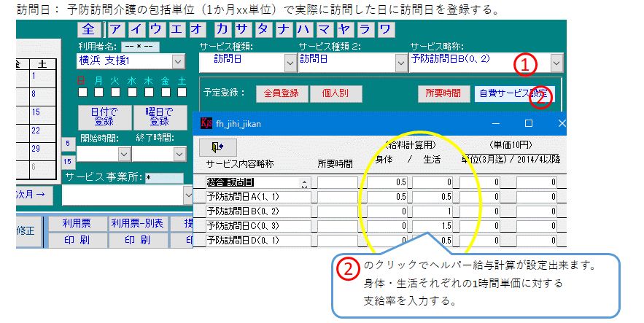Viewport: 644px width, 323px height.
Task: Filter names by ワ kana button
Action: tap(385, 30)
